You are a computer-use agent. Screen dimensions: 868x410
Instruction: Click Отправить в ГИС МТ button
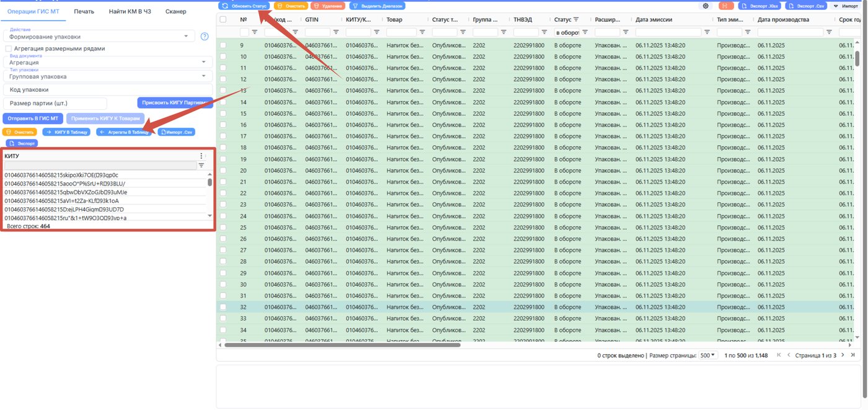coord(33,118)
